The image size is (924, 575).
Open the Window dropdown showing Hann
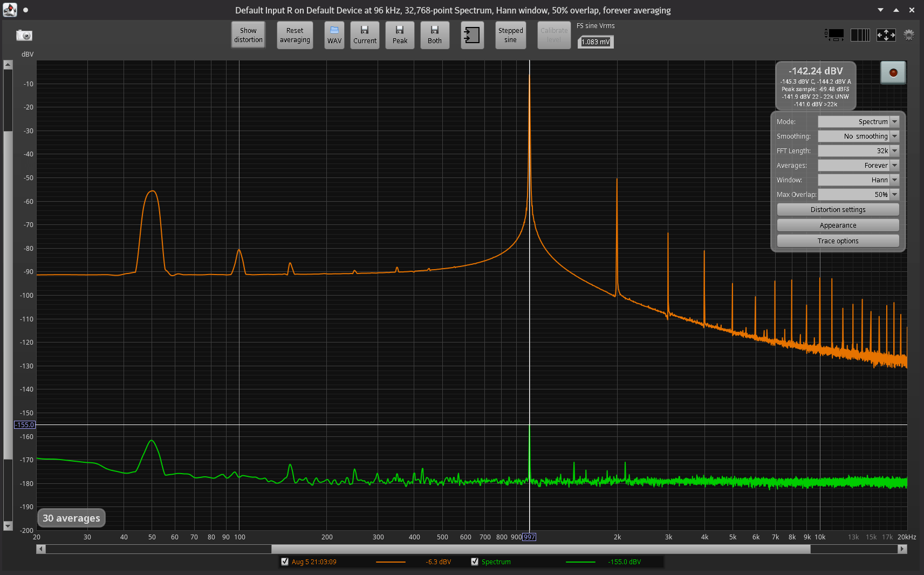pyautogui.click(x=859, y=180)
